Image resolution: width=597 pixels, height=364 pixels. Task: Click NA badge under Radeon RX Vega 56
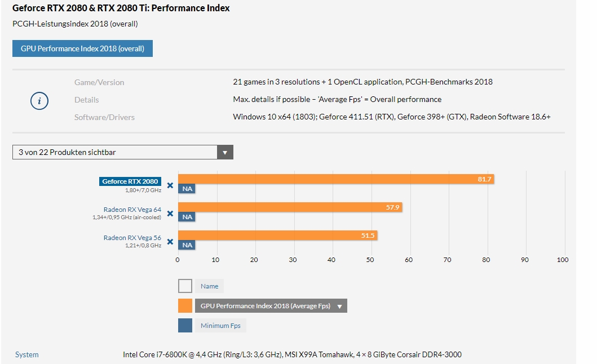click(187, 245)
